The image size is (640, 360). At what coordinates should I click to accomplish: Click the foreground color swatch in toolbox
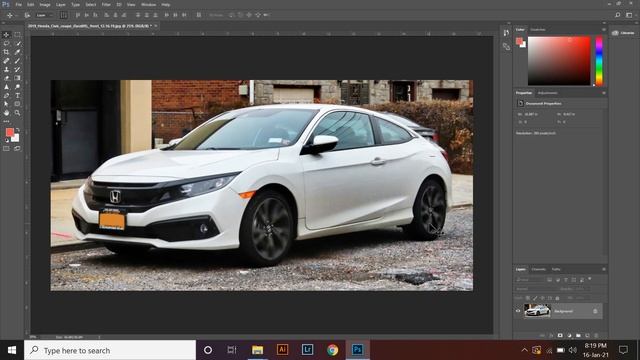9,132
